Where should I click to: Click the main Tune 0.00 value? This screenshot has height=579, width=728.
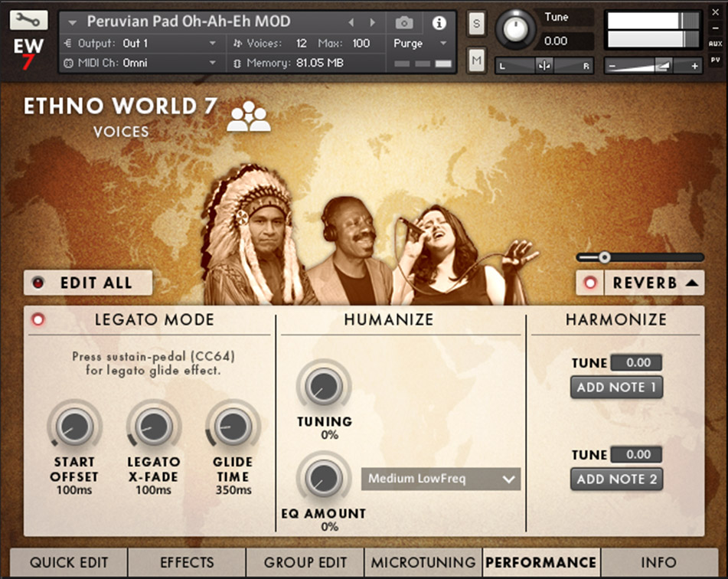(x=556, y=41)
